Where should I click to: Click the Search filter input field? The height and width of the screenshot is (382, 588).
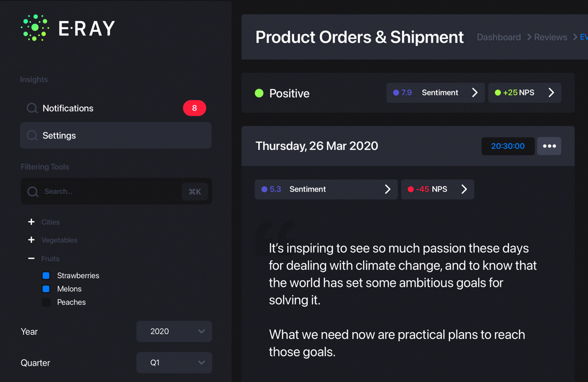109,191
